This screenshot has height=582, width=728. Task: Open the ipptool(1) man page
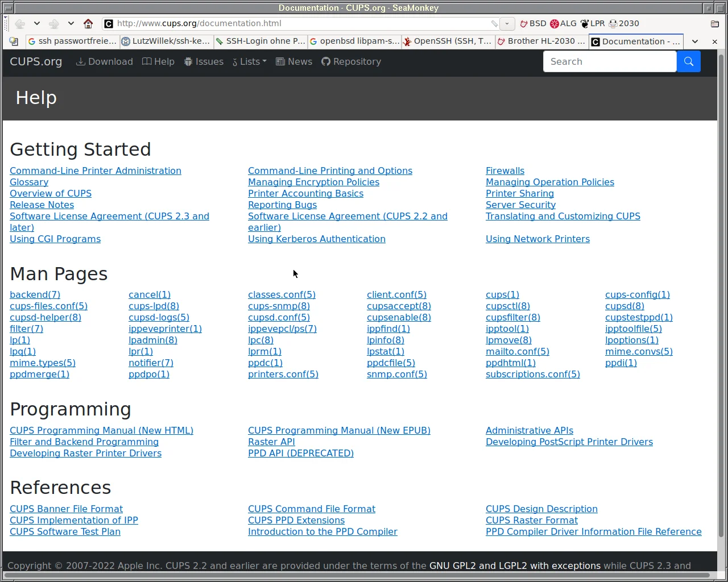coord(507,329)
